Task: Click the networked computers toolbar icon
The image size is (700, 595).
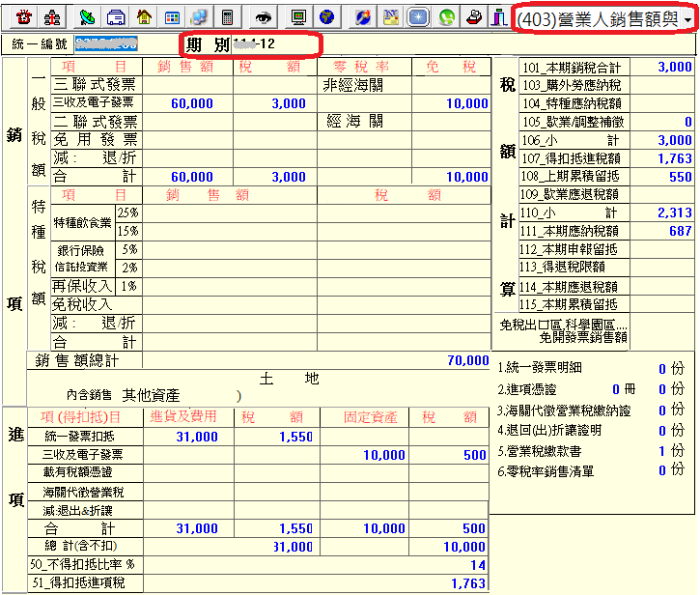Action: [x=199, y=16]
